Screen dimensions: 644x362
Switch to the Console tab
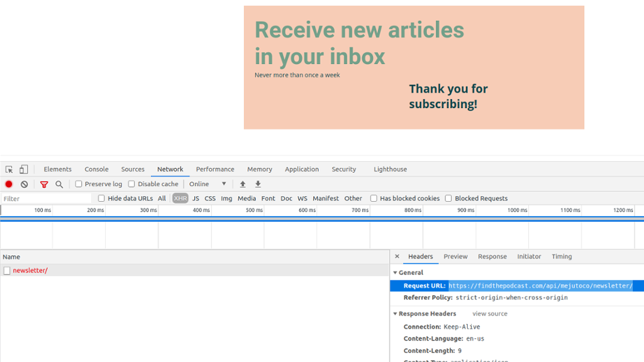click(96, 169)
